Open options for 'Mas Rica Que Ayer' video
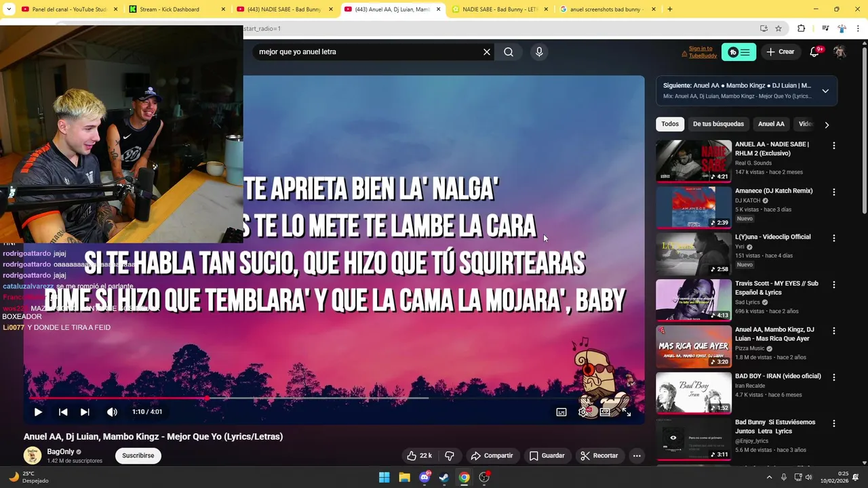 [x=834, y=331]
